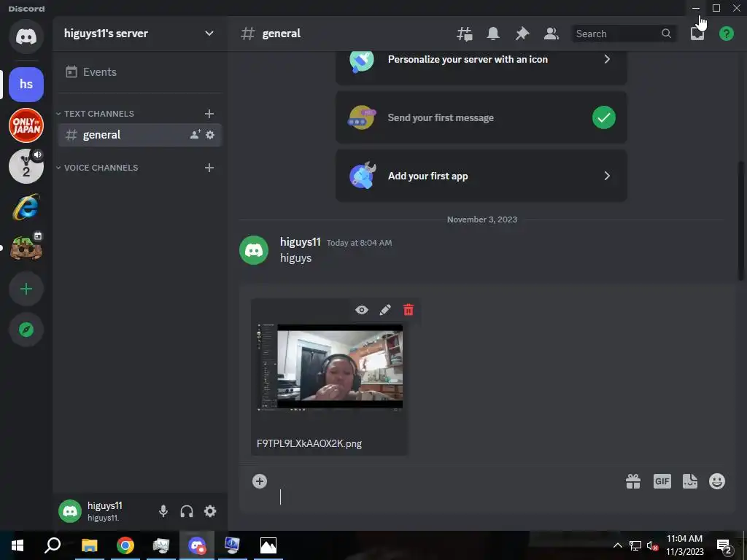Open the Only in Japan server
This screenshot has height=560, width=747.
[26, 125]
